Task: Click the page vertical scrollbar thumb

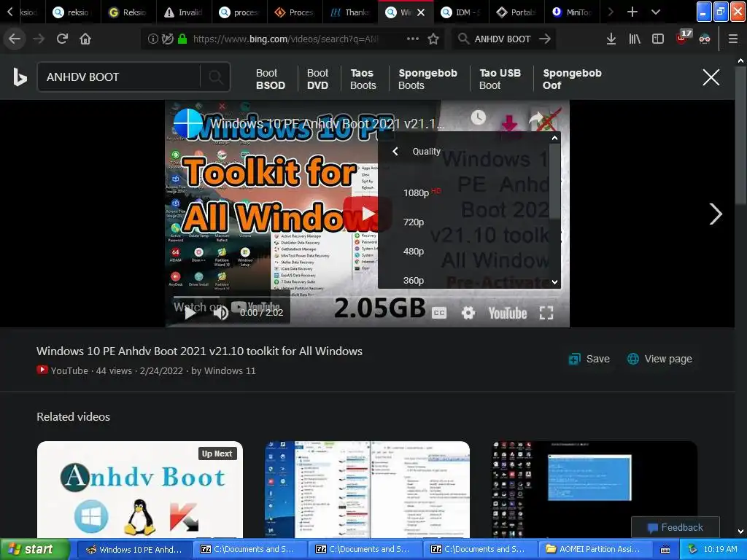Action: [x=740, y=136]
